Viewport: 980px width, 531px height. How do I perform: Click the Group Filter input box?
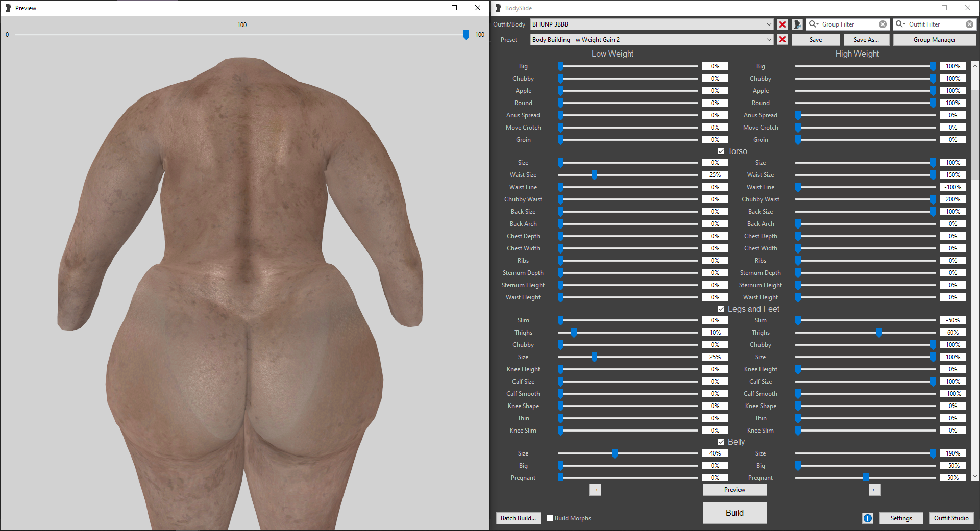tap(847, 24)
